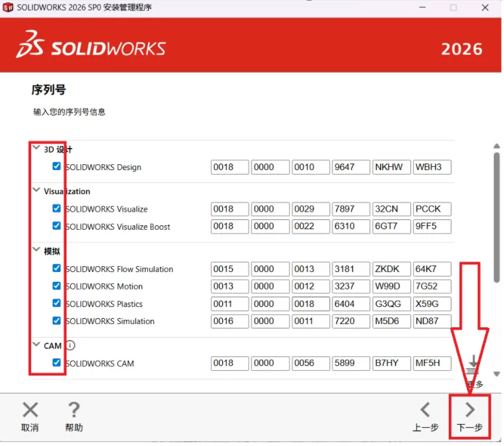Click Simulation serial field containing 0016

point(231,323)
